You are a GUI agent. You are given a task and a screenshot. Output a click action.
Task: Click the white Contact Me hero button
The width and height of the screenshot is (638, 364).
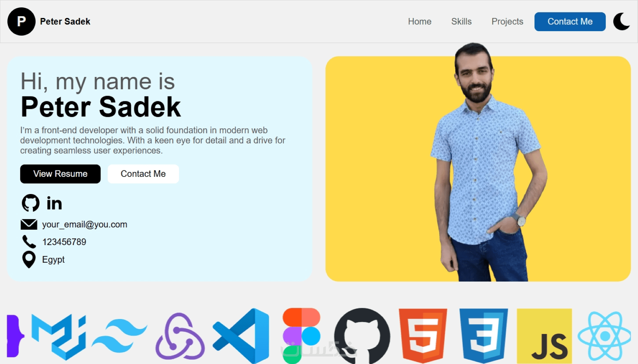point(143,174)
